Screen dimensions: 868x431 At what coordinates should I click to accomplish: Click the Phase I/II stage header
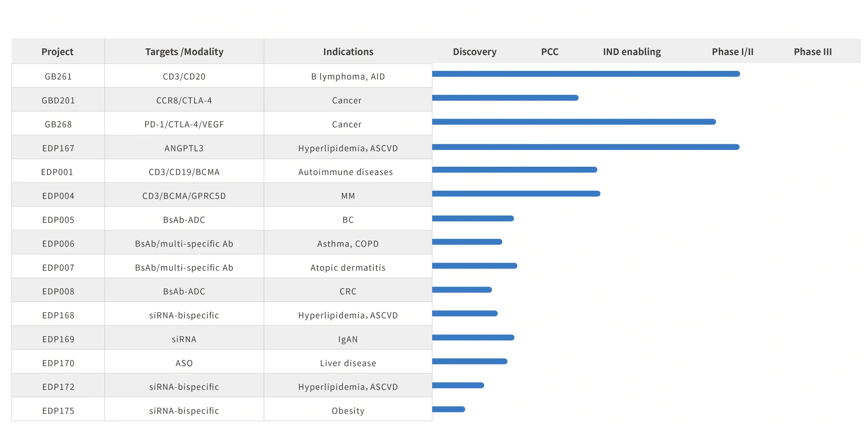pos(732,52)
